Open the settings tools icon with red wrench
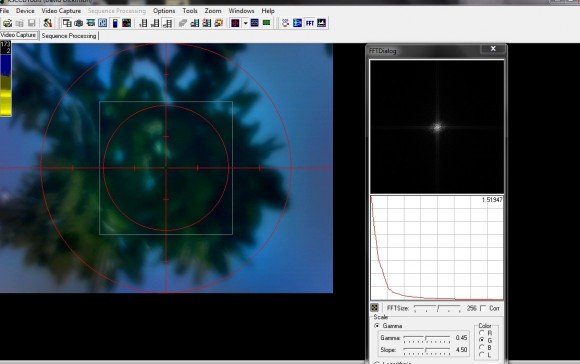580x364 pixels. click(48, 23)
